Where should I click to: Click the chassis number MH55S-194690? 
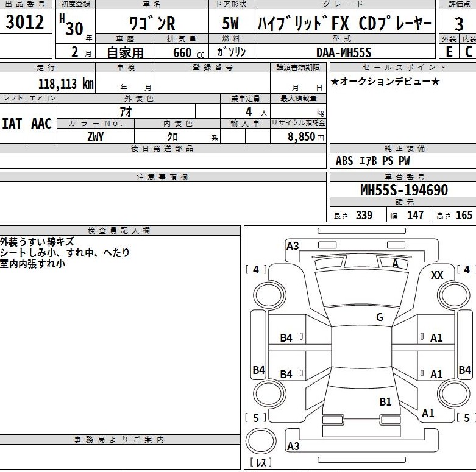click(403, 190)
